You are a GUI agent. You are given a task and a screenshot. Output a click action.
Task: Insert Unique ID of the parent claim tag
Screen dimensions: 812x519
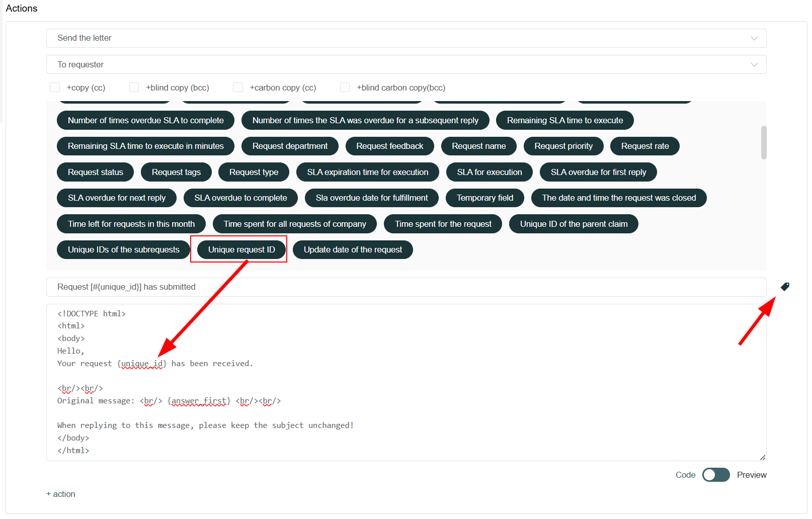(x=574, y=224)
